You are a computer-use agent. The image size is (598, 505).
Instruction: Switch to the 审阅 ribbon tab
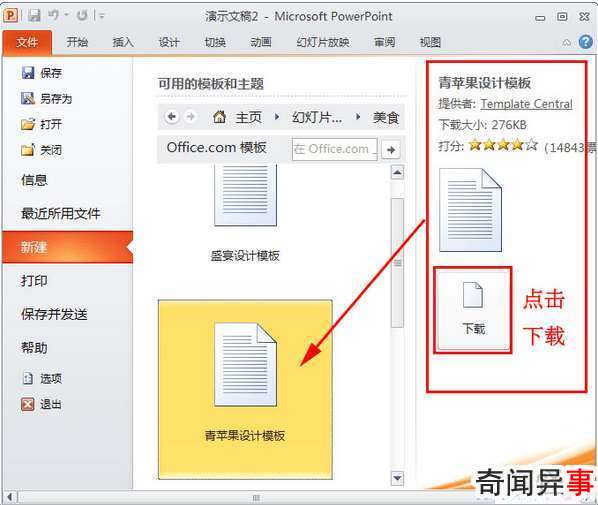click(384, 42)
